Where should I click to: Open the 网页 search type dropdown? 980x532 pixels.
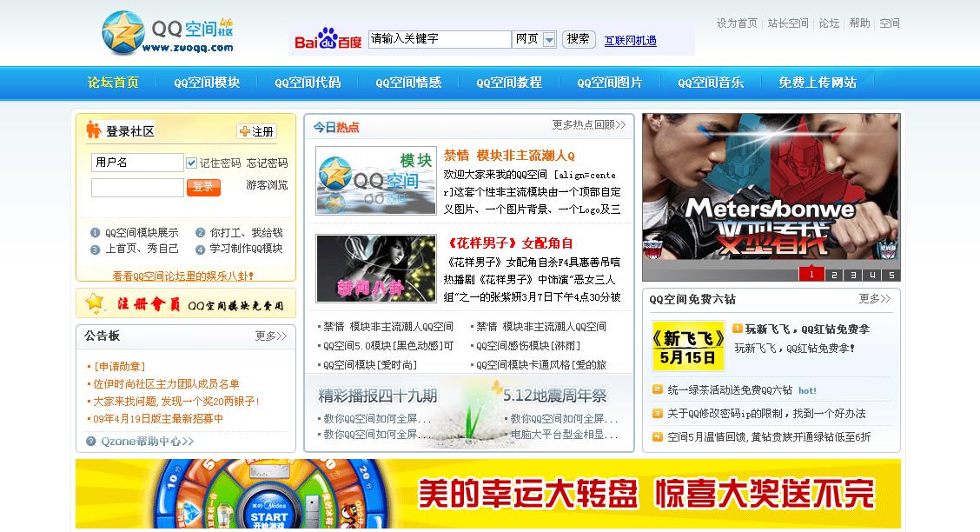(x=534, y=39)
